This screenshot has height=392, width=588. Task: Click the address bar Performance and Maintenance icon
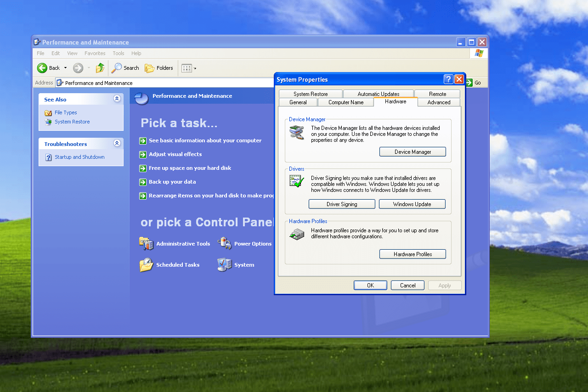[x=60, y=83]
